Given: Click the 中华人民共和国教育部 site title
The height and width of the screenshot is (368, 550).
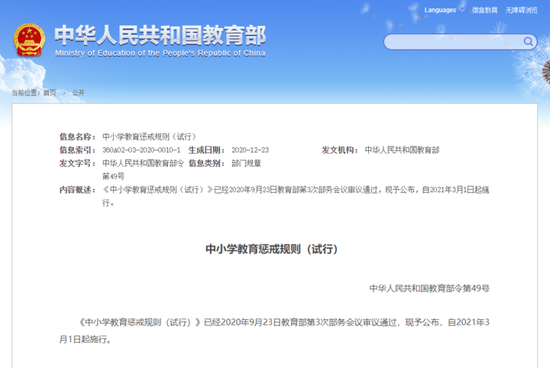Looking at the screenshot, I should click(x=160, y=35).
